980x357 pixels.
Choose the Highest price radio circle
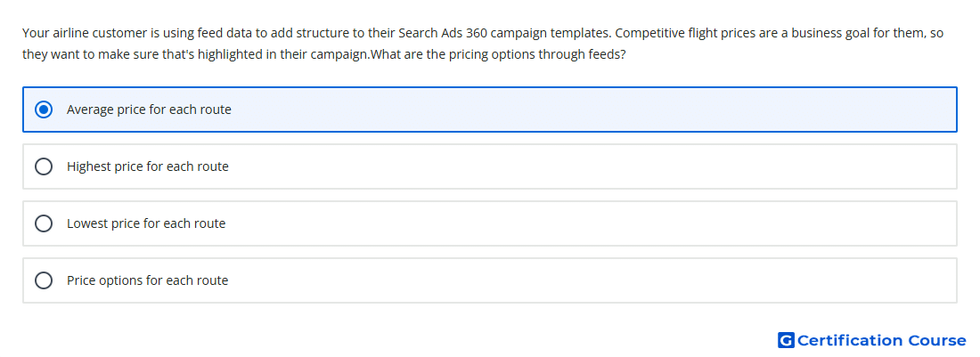click(x=44, y=166)
